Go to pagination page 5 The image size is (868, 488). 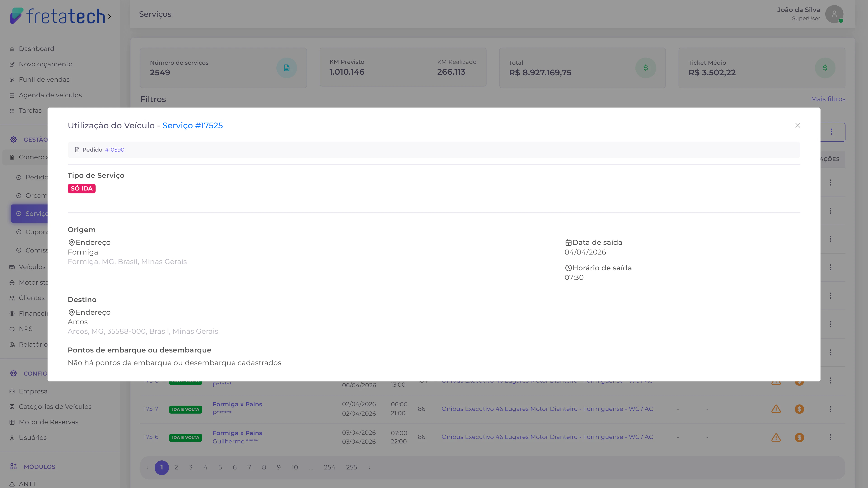click(220, 467)
